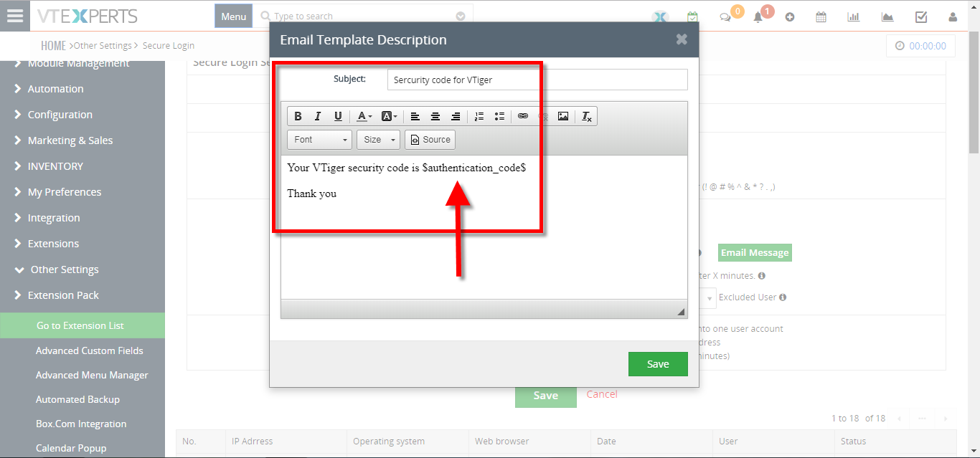Open the area chart dashboard icon
980x458 pixels.
click(887, 17)
